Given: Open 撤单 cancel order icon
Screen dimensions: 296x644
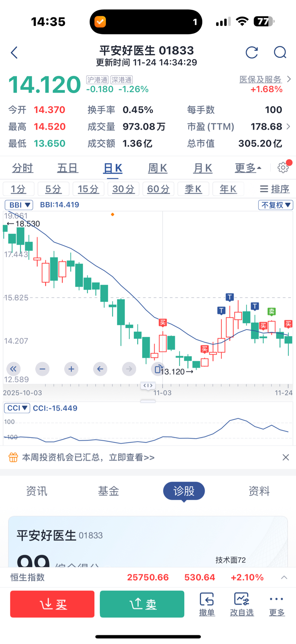Looking at the screenshot, I should pos(207,604).
